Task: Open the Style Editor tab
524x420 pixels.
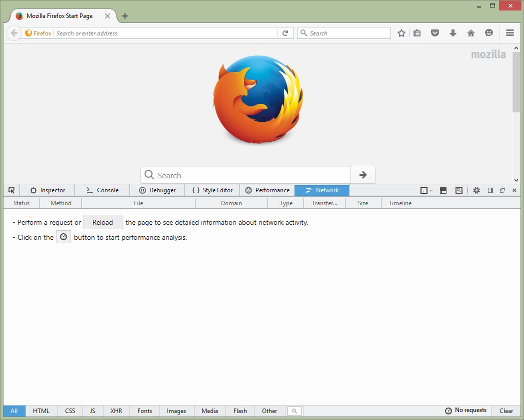Action: point(212,190)
